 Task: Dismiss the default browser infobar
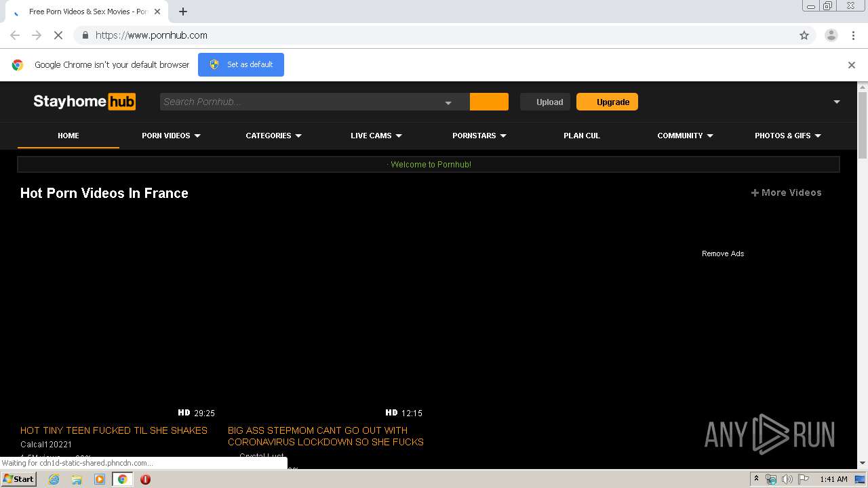[852, 65]
